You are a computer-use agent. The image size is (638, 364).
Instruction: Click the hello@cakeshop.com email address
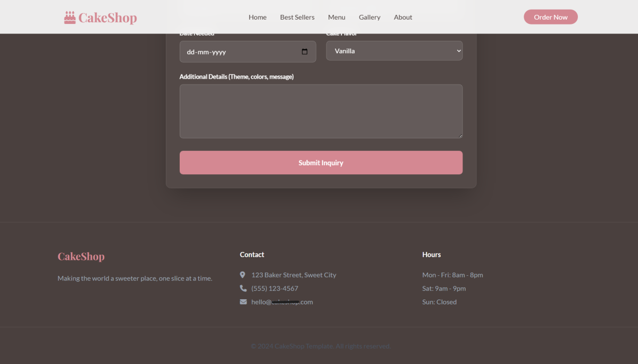click(282, 302)
